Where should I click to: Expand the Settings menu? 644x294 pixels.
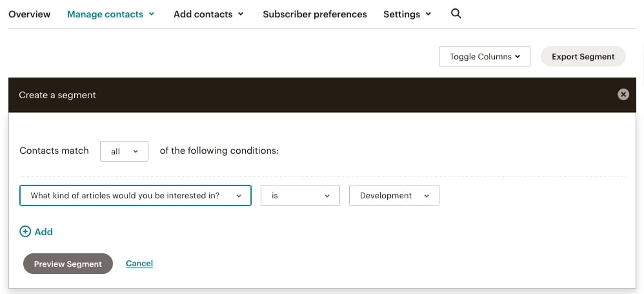407,14
